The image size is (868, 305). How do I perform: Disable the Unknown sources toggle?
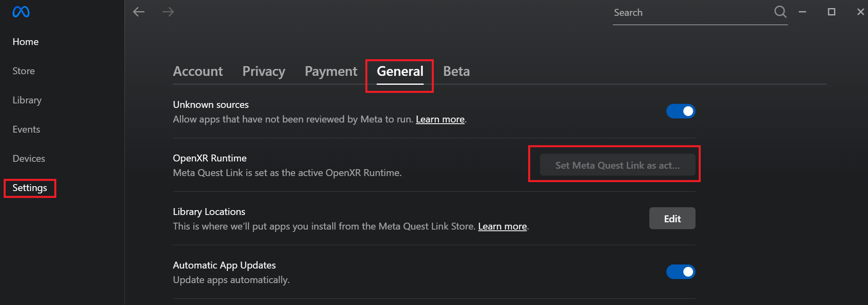[680, 111]
